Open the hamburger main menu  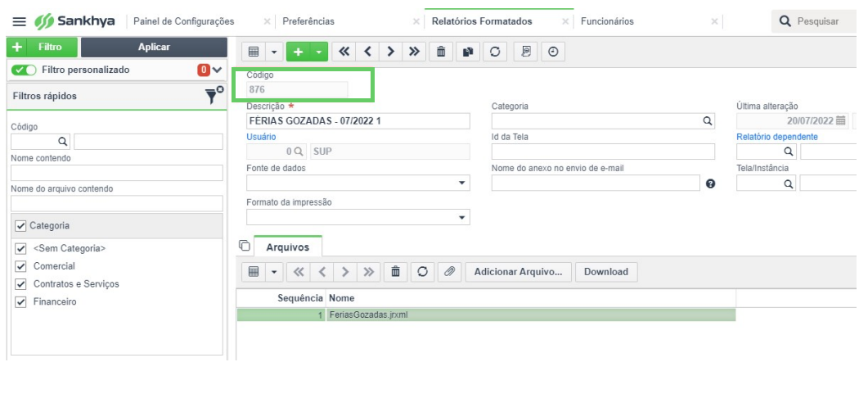tap(20, 21)
